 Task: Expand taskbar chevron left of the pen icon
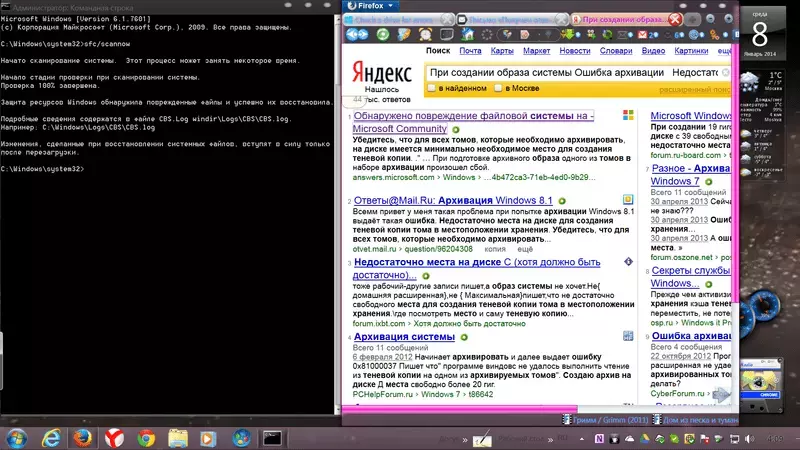point(465,439)
